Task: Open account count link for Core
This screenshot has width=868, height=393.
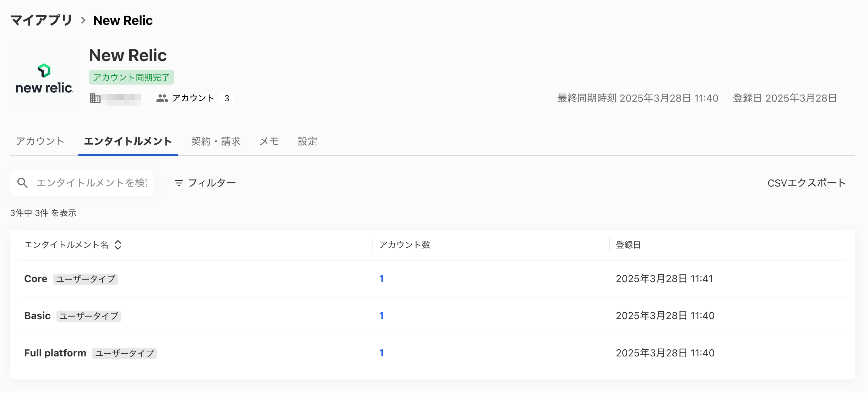Action: (x=381, y=279)
